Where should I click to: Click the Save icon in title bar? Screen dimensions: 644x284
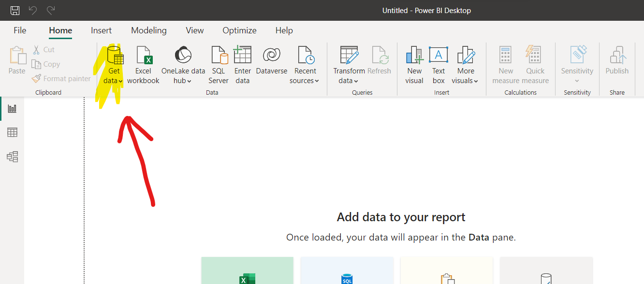[x=15, y=10]
